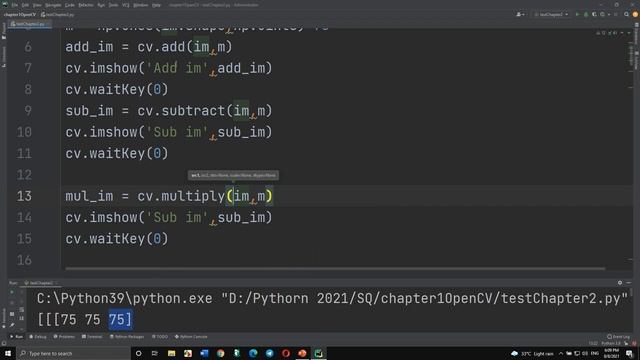Open Telegram from the taskbar
This screenshot has height=360, width=640.
[x=269, y=353]
